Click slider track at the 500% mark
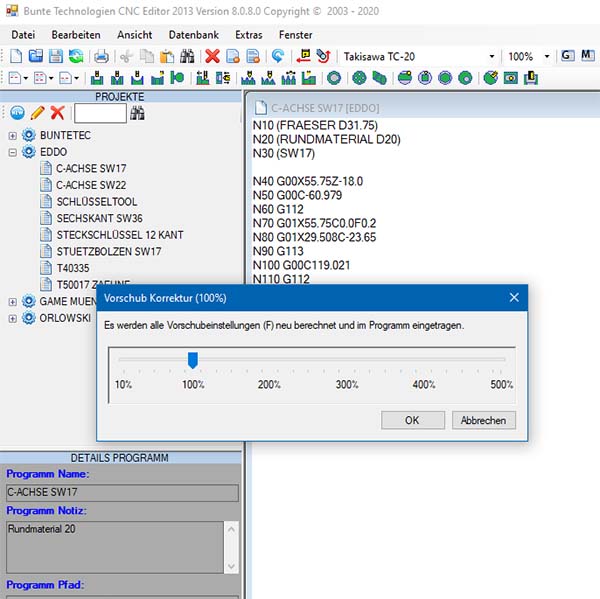The height and width of the screenshot is (599, 600). pyautogui.click(x=501, y=359)
